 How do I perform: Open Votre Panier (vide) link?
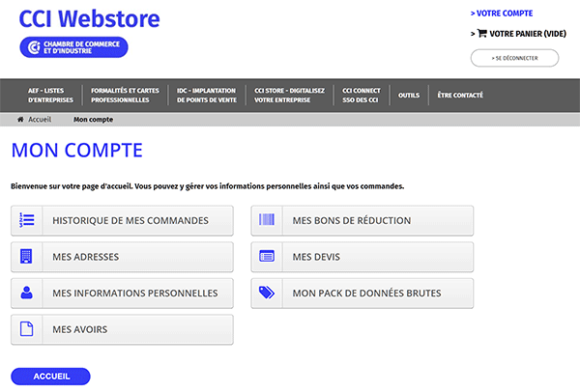[x=518, y=34]
